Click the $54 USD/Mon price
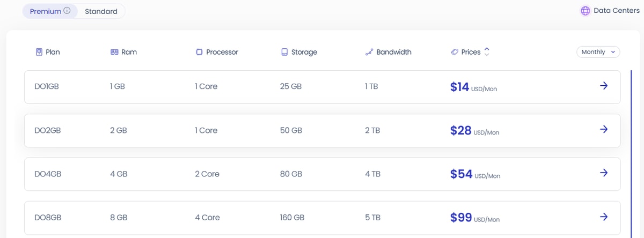This screenshot has width=644, height=238. tap(475, 174)
